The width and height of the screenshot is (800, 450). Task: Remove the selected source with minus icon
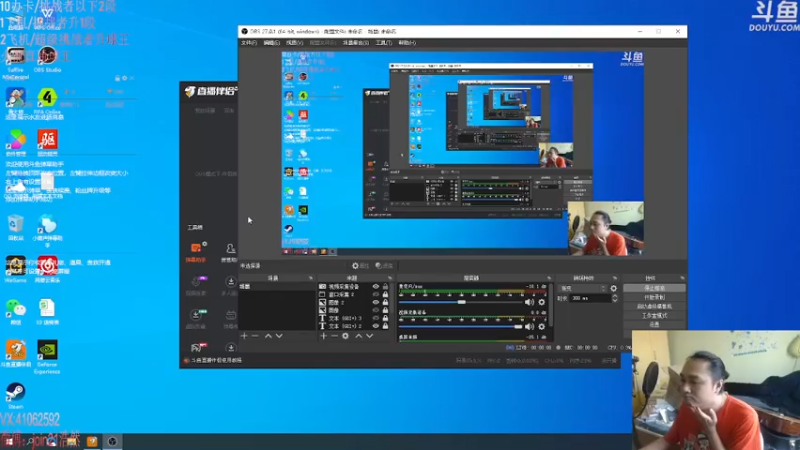click(x=335, y=336)
